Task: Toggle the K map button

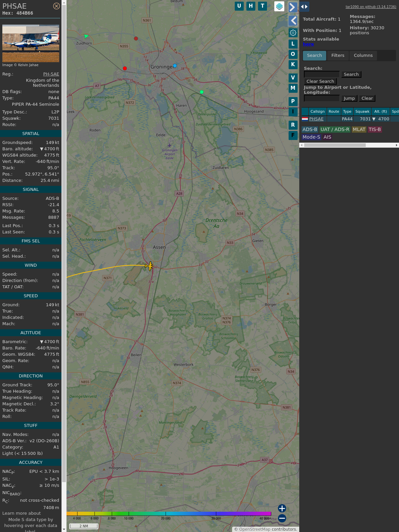Action: pos(293,65)
